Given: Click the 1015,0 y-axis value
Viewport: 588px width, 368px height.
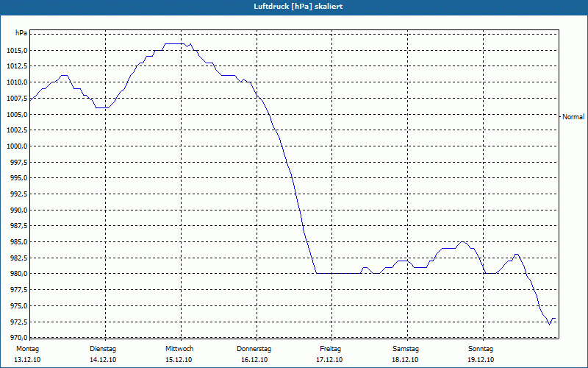Looking at the screenshot, I should 17,50.
